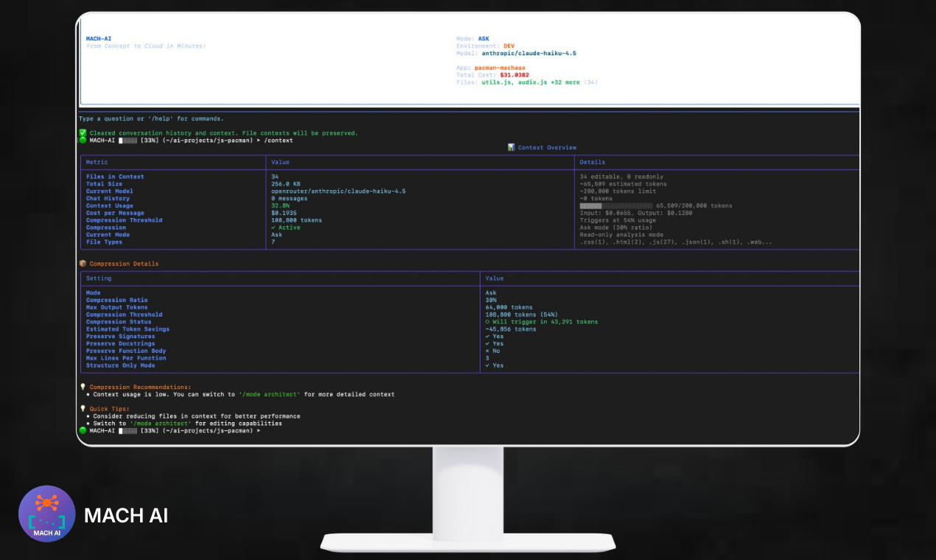Click the '0 messages' value

(x=290, y=198)
